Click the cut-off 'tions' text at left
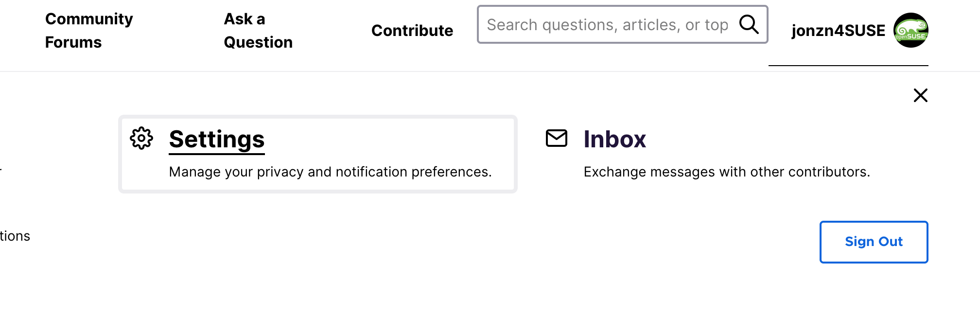980x317 pixels. 15,236
